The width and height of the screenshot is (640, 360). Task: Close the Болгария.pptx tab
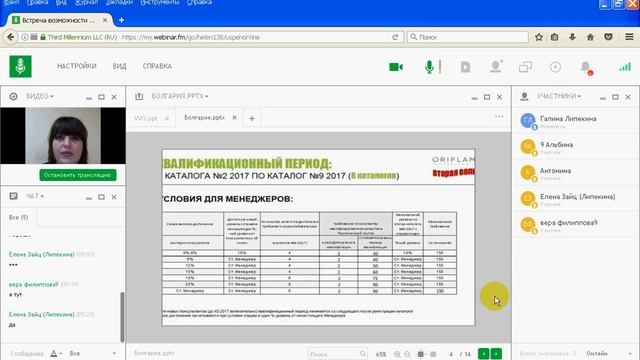click(234, 118)
